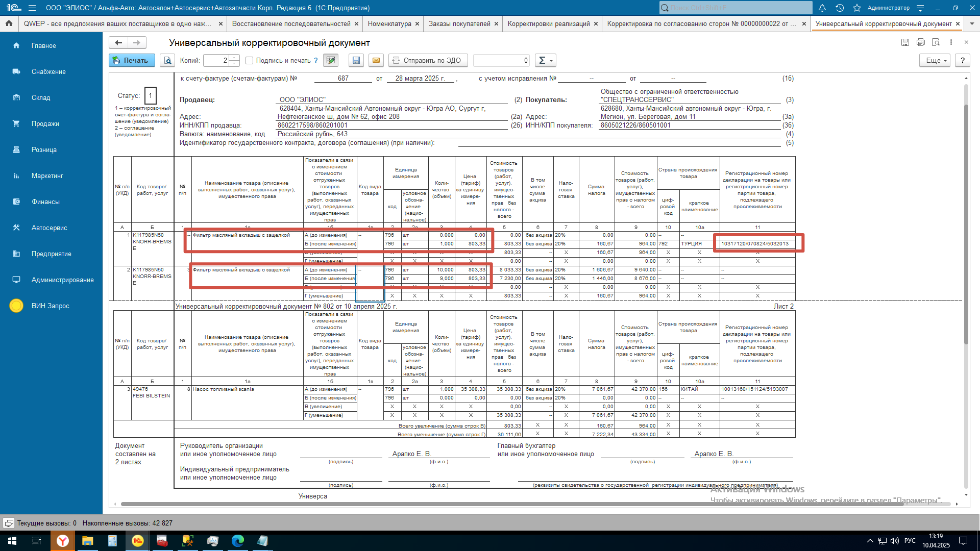Send by email envelope icon
The width and height of the screenshot is (980, 551).
(376, 60)
